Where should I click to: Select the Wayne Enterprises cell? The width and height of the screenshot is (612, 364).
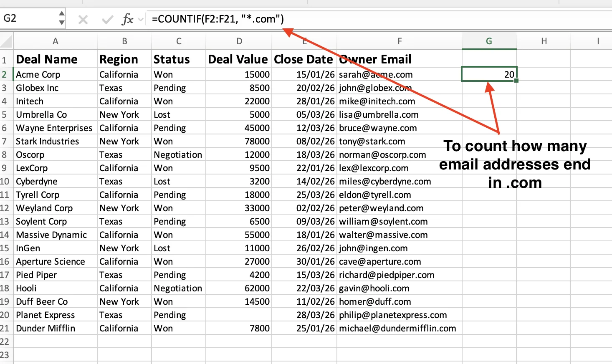click(56, 128)
